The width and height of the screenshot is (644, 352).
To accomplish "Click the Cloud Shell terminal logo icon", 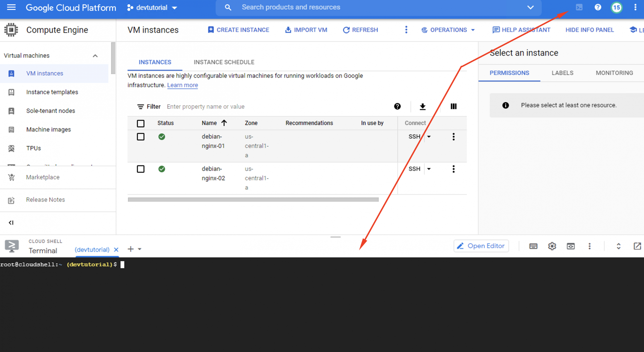I will (12, 246).
